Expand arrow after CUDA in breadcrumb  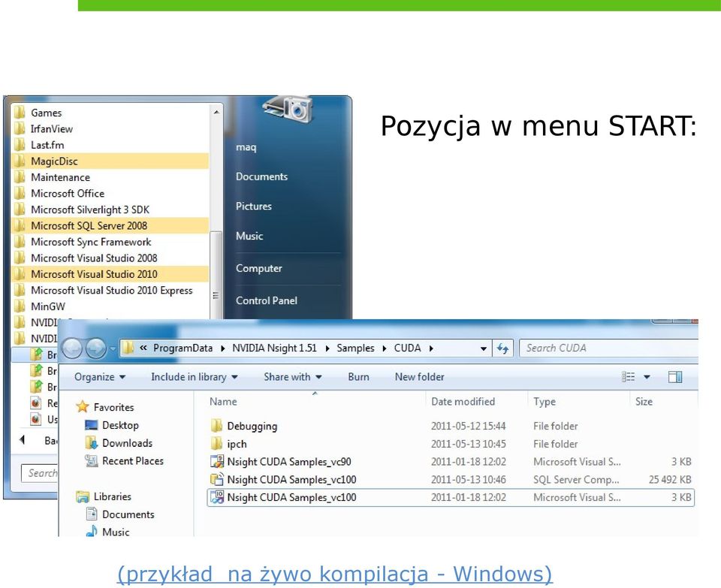(431, 348)
